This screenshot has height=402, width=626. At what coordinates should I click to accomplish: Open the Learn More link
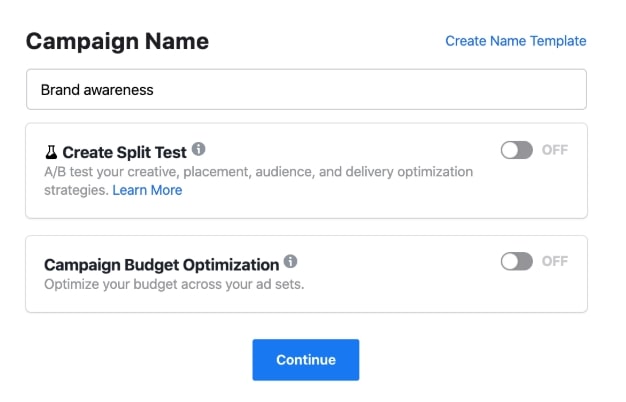[x=147, y=190]
